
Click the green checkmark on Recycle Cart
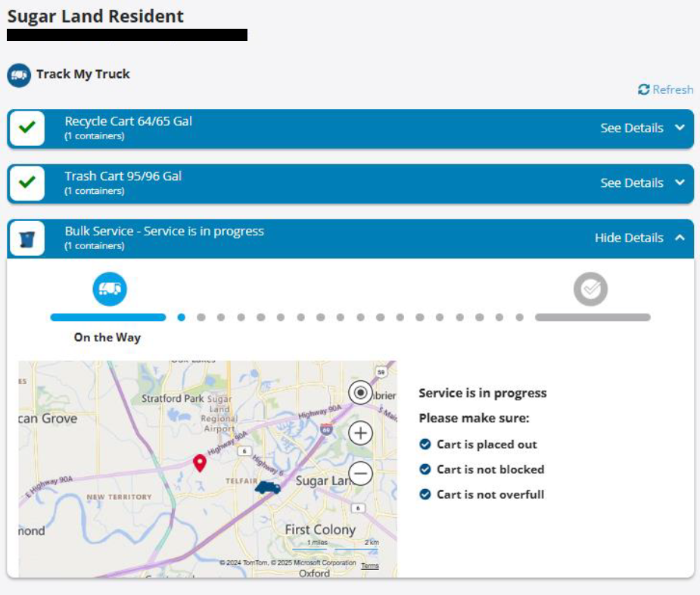click(29, 128)
